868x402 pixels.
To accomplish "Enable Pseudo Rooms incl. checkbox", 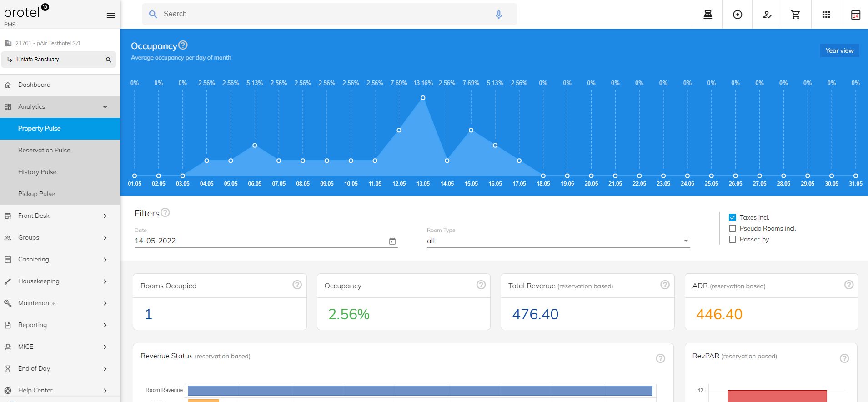I will coord(733,228).
